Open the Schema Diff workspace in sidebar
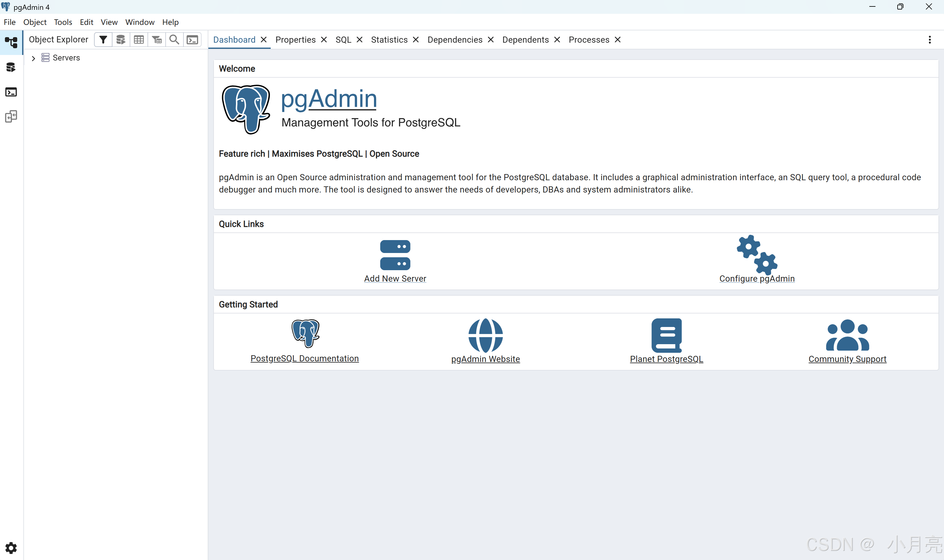This screenshot has height=560, width=944. pyautogui.click(x=11, y=116)
